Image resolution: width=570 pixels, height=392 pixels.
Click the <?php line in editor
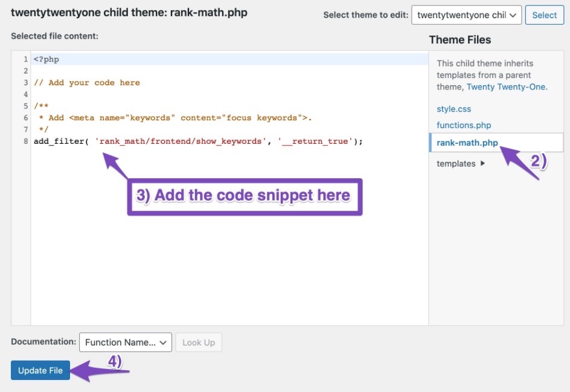pyautogui.click(x=46, y=59)
